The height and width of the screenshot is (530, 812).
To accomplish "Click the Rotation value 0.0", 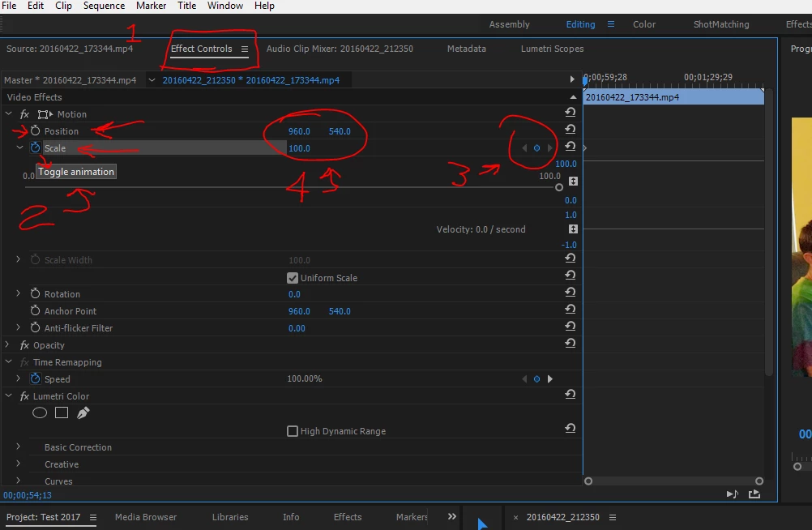I will [294, 294].
